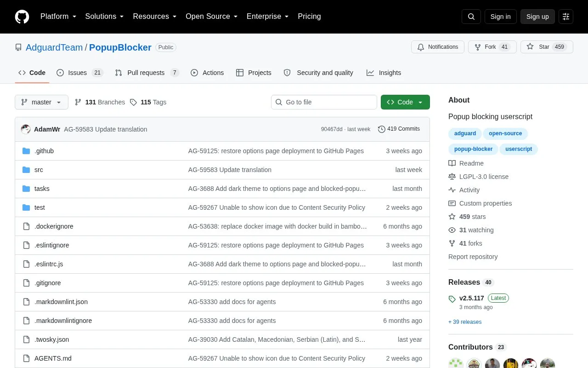Click the Custom properties note icon
Screen dimensions: 588x368
point(452,203)
